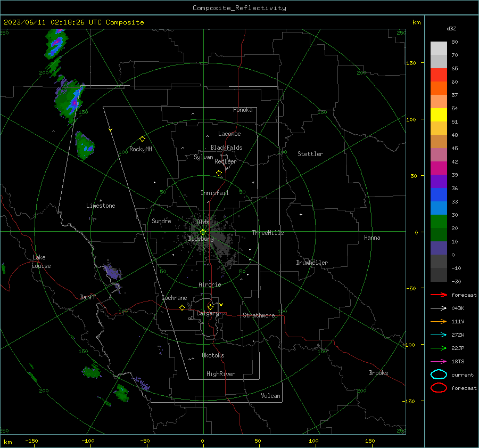Click the yellow diamond marker below RedDeer
Viewport: 479px width, 448px height.
pyautogui.click(x=219, y=173)
